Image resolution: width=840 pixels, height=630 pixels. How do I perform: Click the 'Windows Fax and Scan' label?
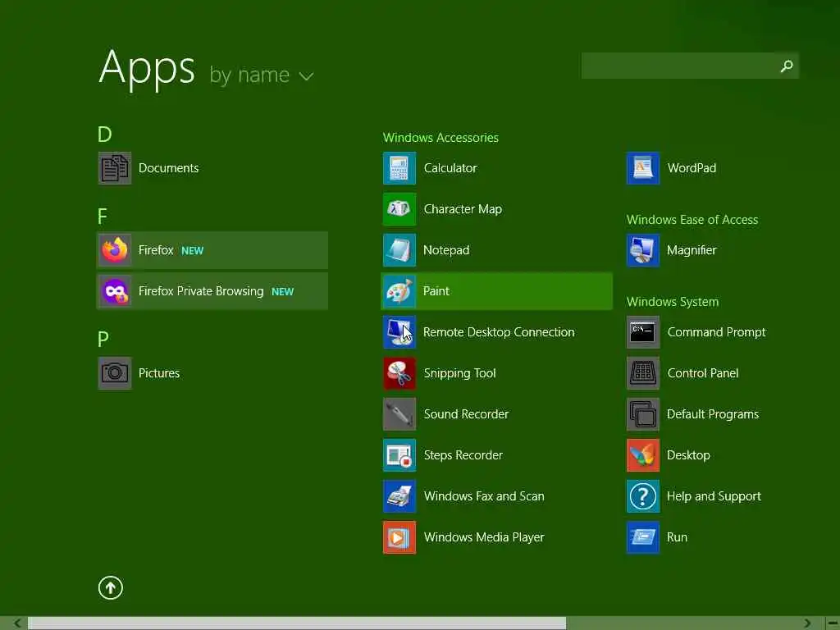[x=484, y=496]
